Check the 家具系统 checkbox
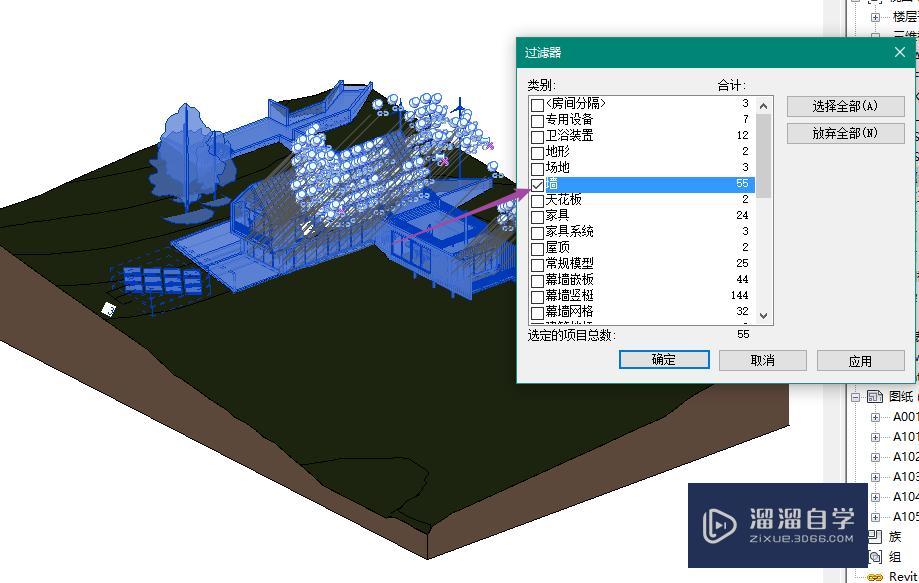 pos(537,233)
